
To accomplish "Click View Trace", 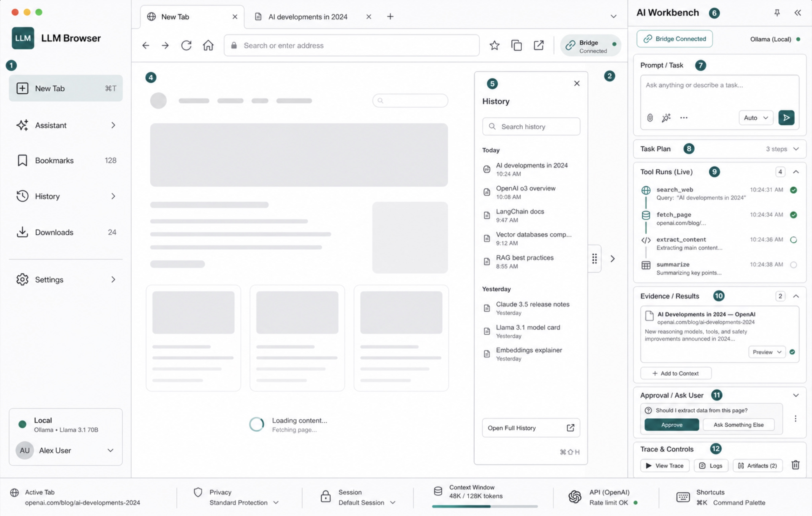I will (x=665, y=465).
